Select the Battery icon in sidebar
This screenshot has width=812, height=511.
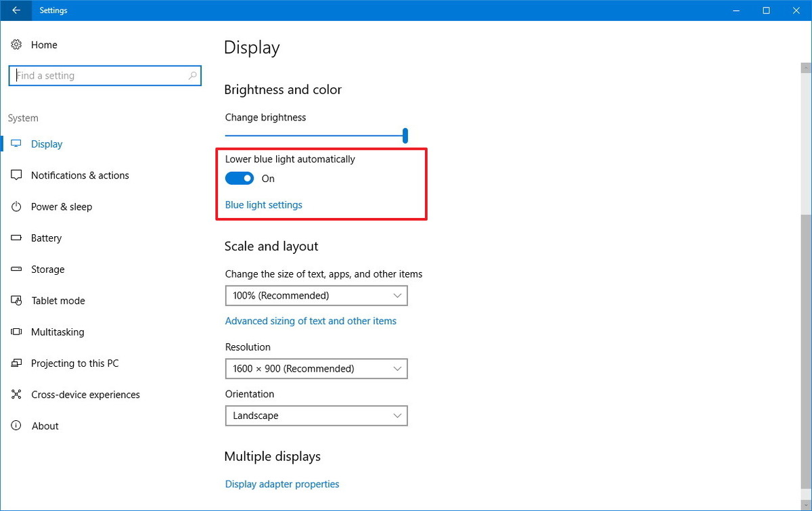(x=16, y=238)
